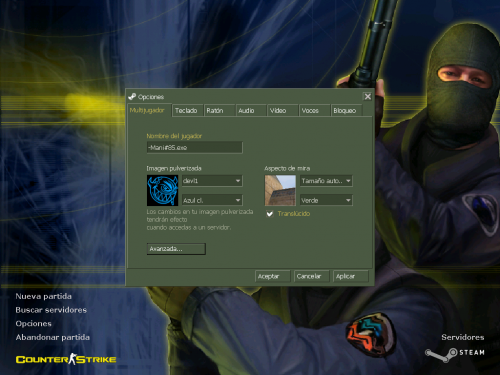Expand the Verde crosshair color dropdown

[326, 200]
